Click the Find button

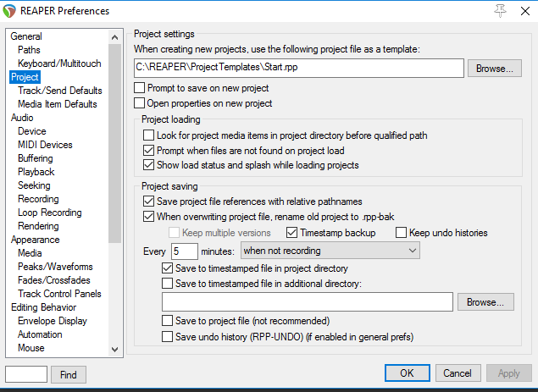tap(69, 374)
